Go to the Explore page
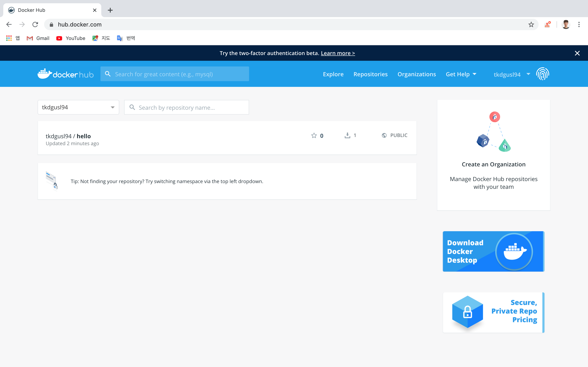The image size is (588, 367). (333, 74)
